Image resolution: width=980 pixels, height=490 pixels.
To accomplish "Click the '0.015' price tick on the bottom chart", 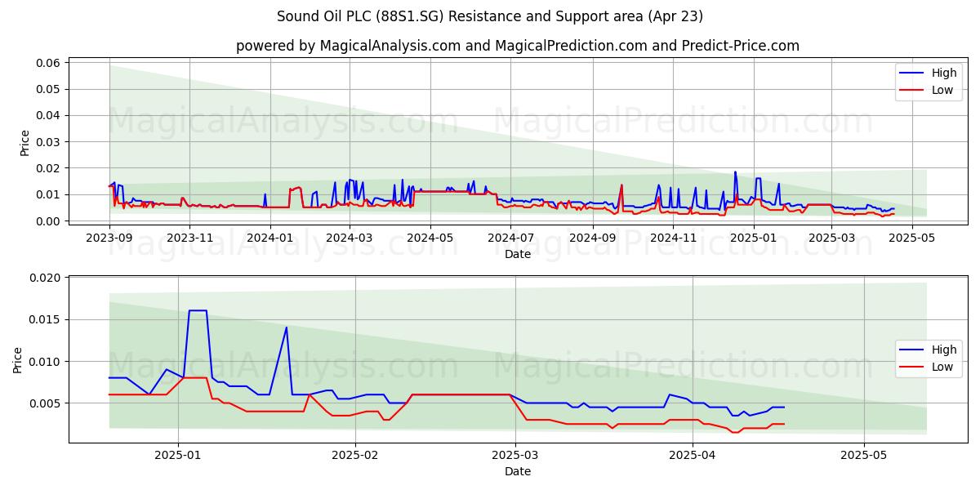I will [x=47, y=319].
